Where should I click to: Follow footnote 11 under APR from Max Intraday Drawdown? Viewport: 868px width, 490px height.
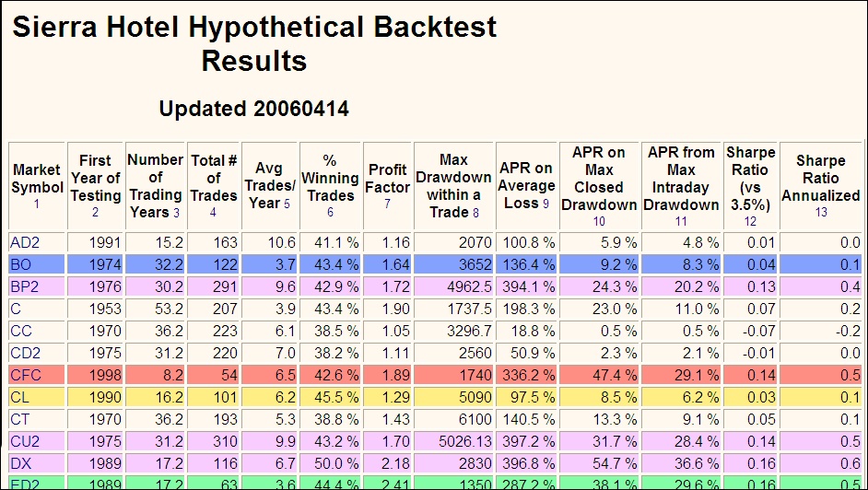[681, 222]
